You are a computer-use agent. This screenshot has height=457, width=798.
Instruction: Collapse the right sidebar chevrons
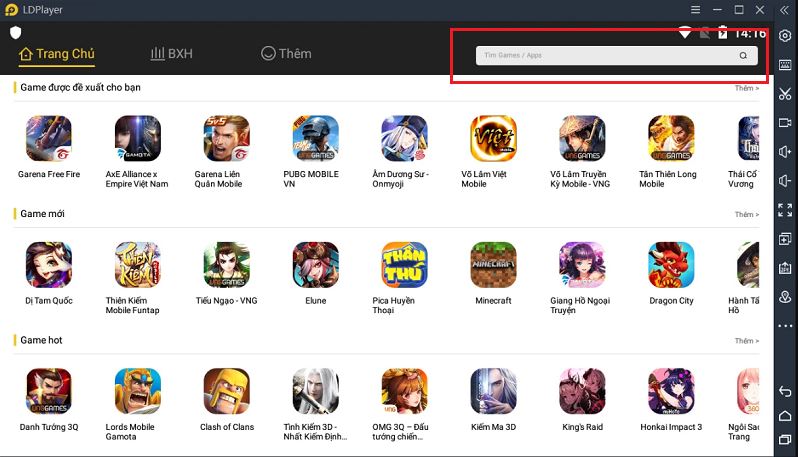(x=784, y=10)
